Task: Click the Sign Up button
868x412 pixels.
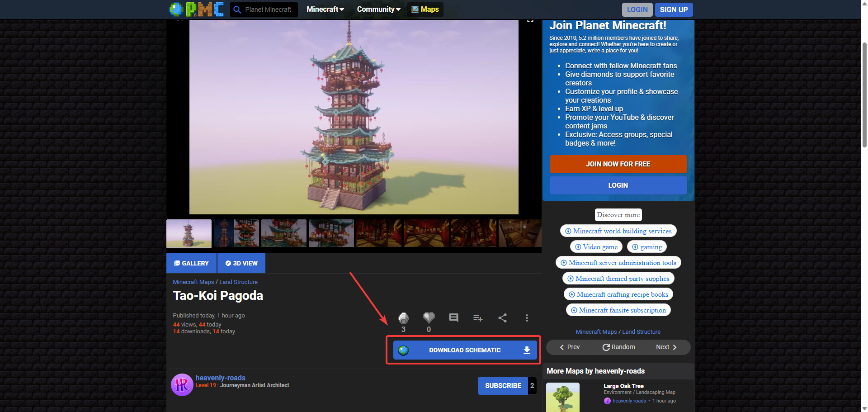Action: click(674, 9)
